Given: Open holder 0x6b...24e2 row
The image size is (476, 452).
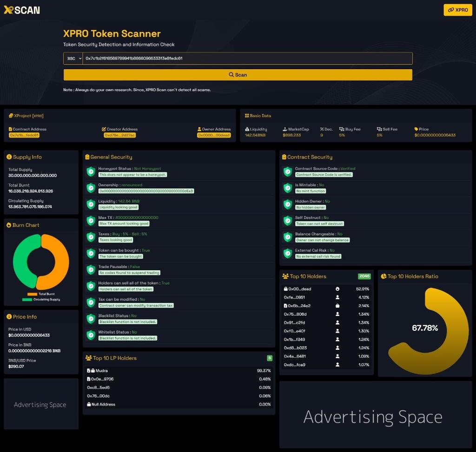Looking at the screenshot, I should click(326, 306).
